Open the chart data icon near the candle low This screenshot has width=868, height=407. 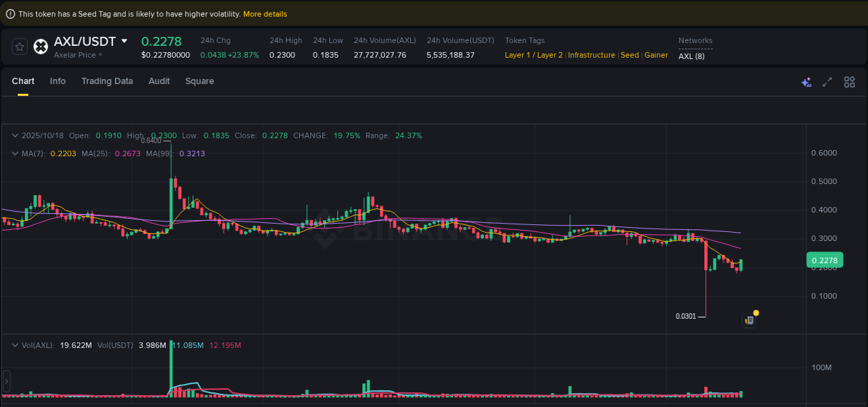pos(751,319)
